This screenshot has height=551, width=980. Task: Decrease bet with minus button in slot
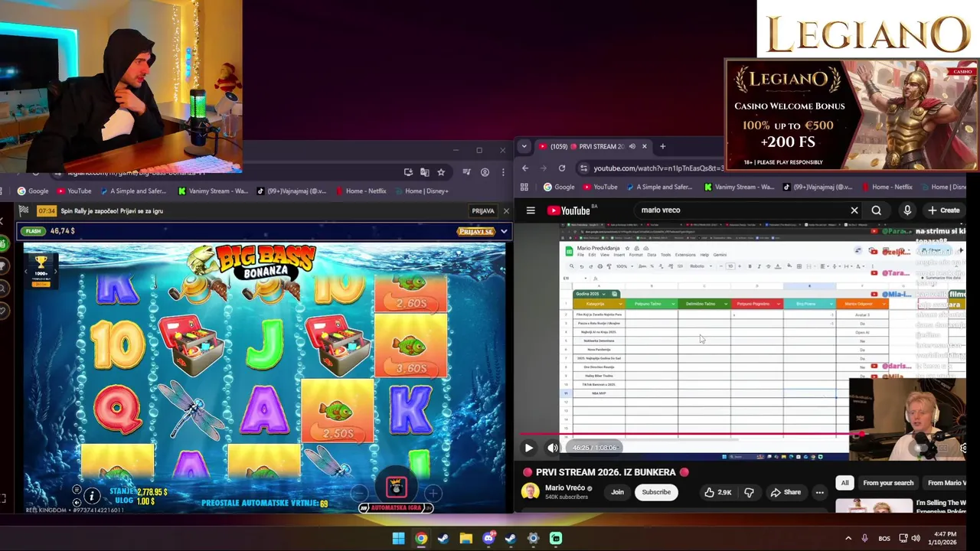click(x=360, y=494)
